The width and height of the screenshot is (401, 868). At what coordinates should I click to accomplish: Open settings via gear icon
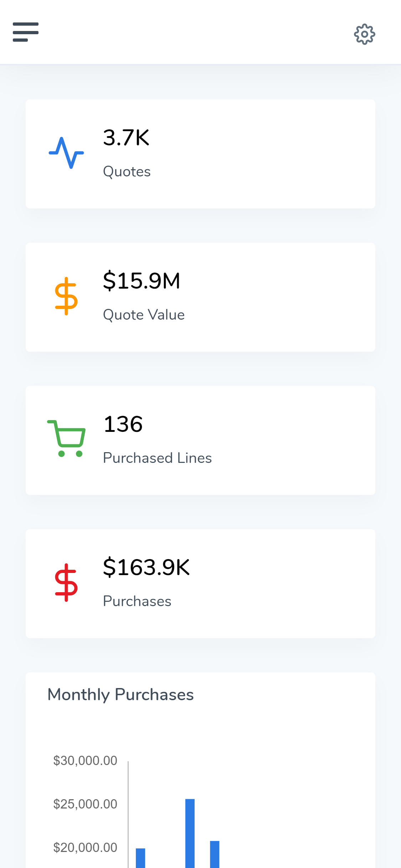[364, 34]
